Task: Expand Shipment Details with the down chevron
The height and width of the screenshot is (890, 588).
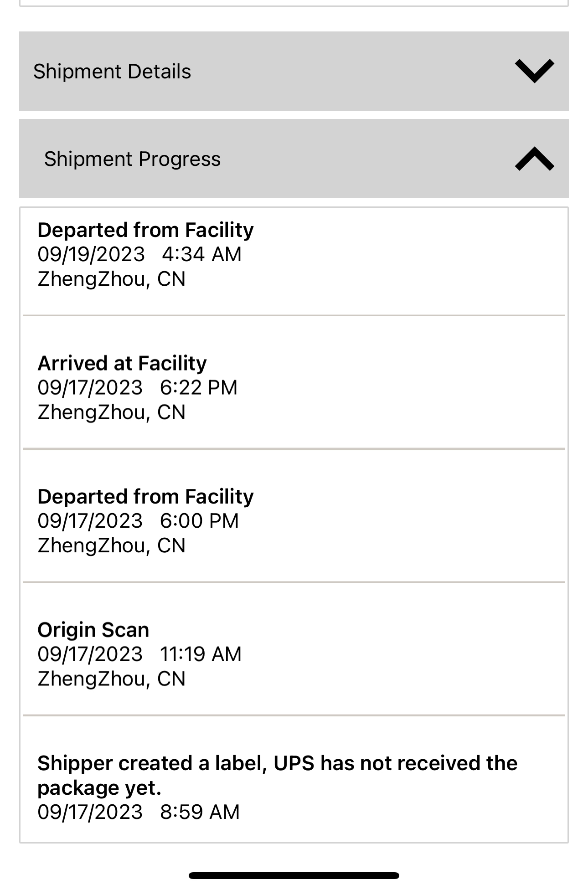Action: tap(534, 71)
